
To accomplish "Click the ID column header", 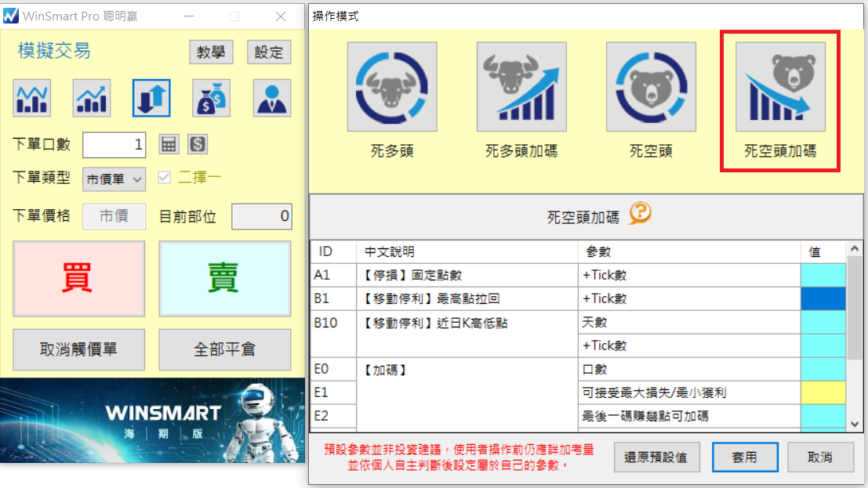I will tap(333, 251).
